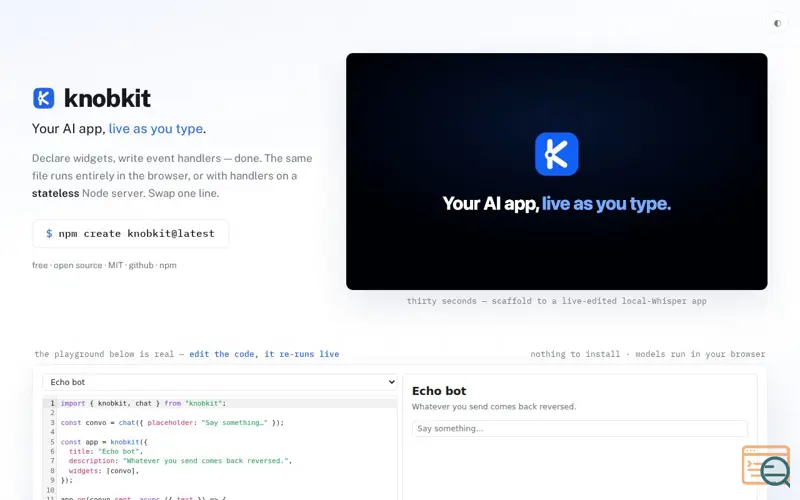
Task: Open the npm link
Action: tap(168, 265)
